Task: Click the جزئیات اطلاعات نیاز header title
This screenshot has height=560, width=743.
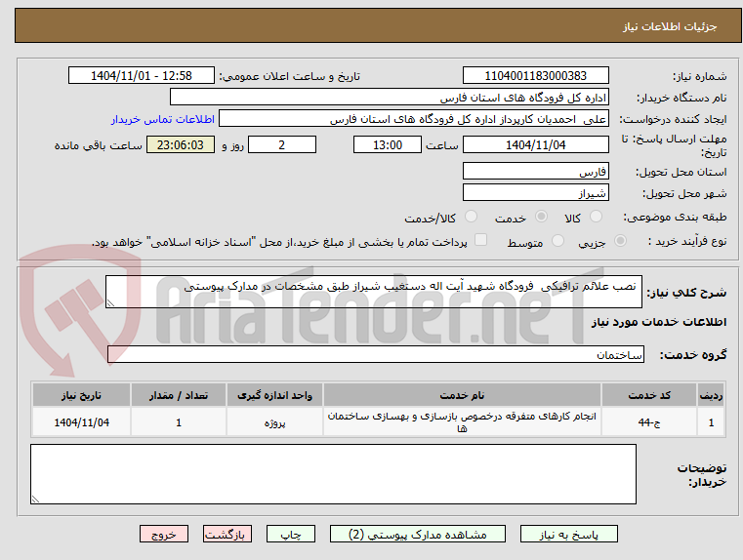Action: [670, 26]
